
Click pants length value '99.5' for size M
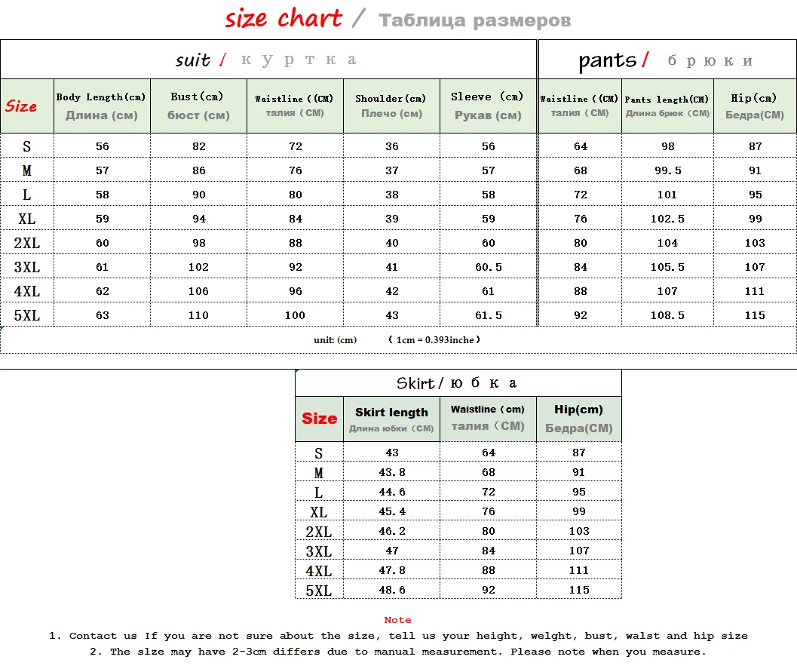[x=668, y=170]
